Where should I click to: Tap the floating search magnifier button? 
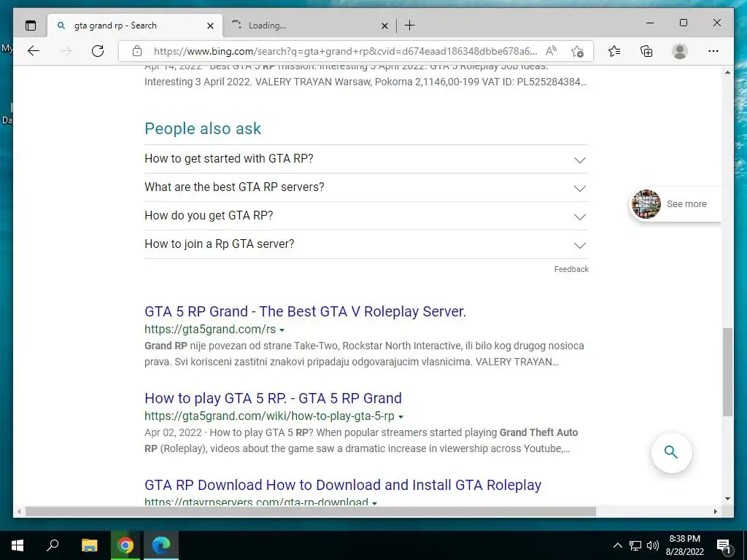(671, 452)
